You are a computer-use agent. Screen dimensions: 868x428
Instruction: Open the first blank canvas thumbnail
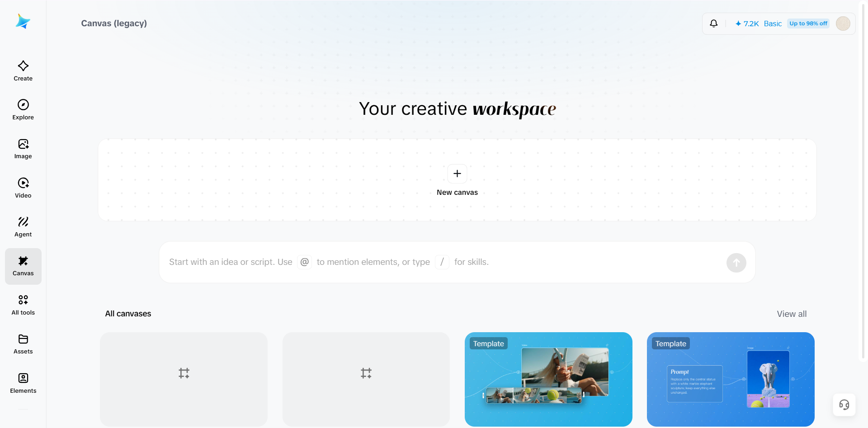tap(184, 379)
